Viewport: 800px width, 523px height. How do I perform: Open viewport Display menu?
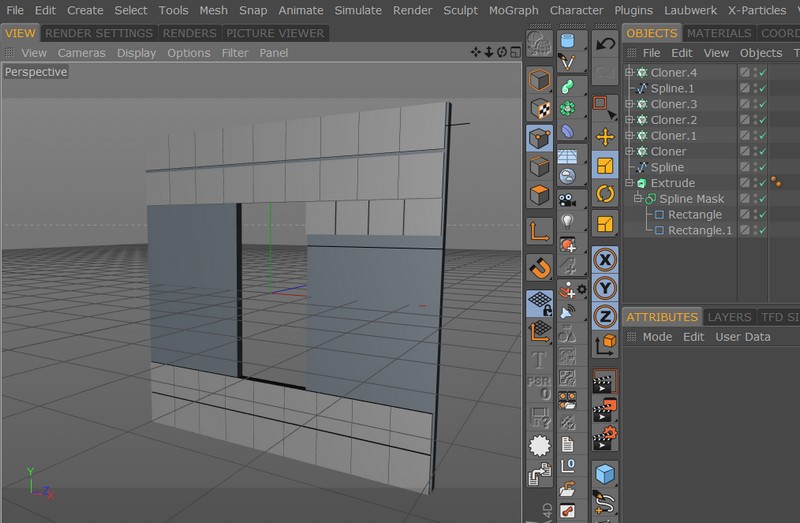click(136, 53)
